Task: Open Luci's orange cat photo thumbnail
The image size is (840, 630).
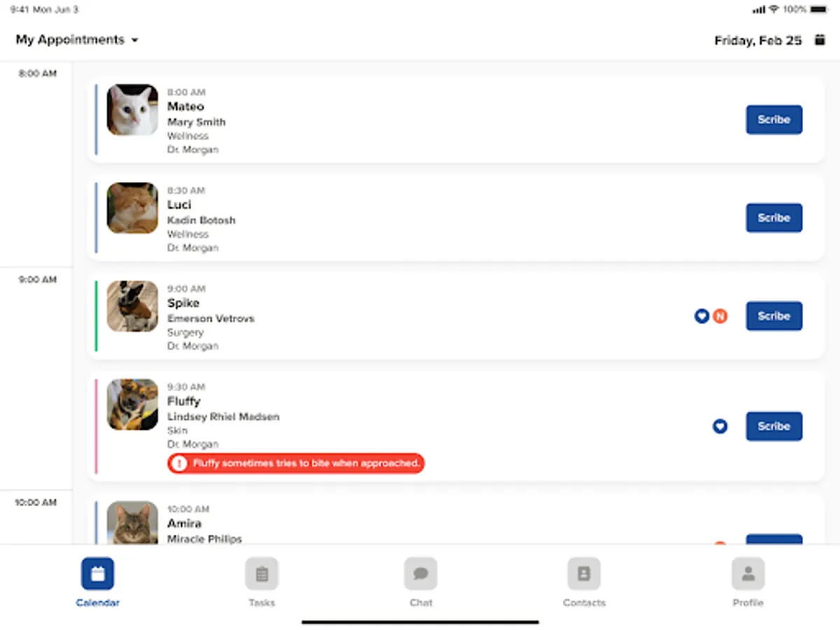Action: 132,208
